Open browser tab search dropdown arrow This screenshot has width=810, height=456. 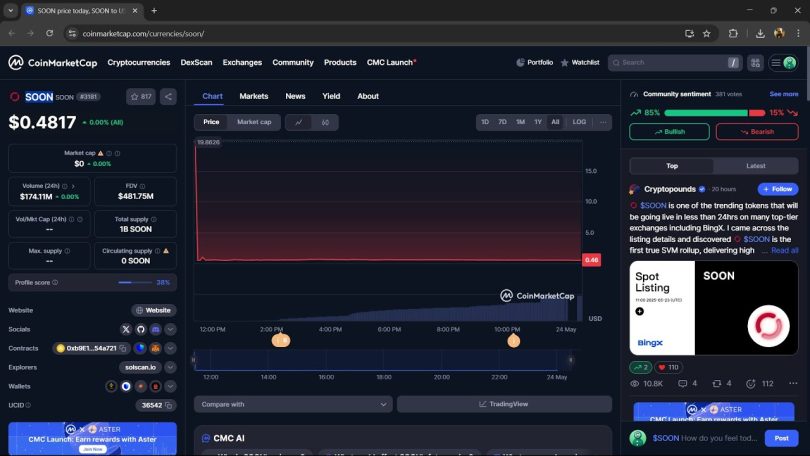(10, 10)
